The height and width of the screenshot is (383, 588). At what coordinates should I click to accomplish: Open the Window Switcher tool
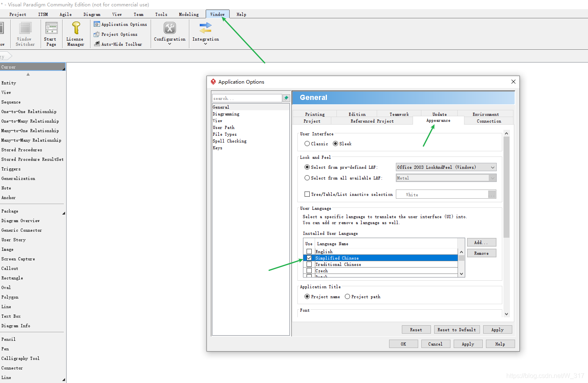click(x=25, y=34)
